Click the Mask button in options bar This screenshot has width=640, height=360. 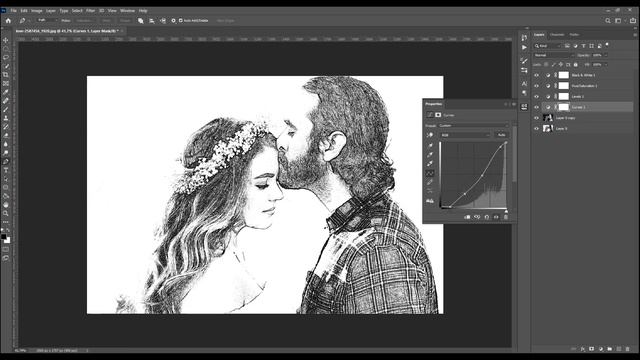click(106, 20)
